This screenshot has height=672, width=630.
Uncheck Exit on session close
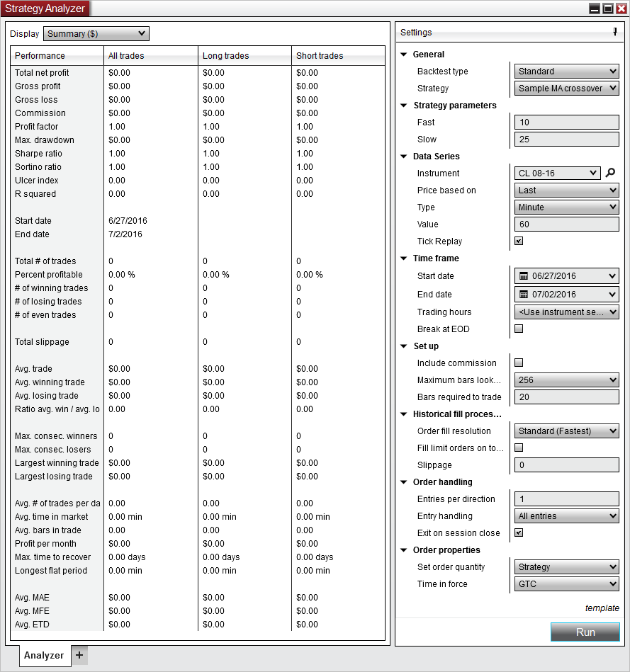coord(519,533)
